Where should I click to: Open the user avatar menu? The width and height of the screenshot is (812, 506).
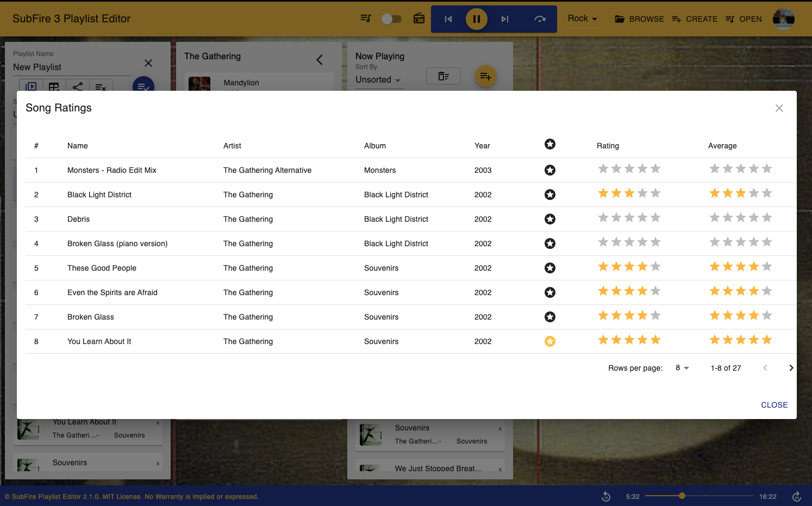[x=783, y=19]
